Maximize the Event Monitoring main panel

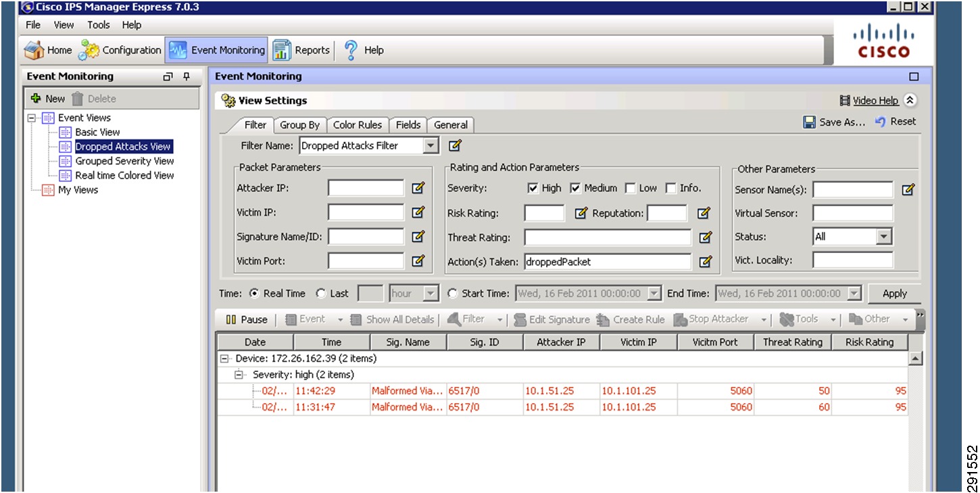pos(914,77)
